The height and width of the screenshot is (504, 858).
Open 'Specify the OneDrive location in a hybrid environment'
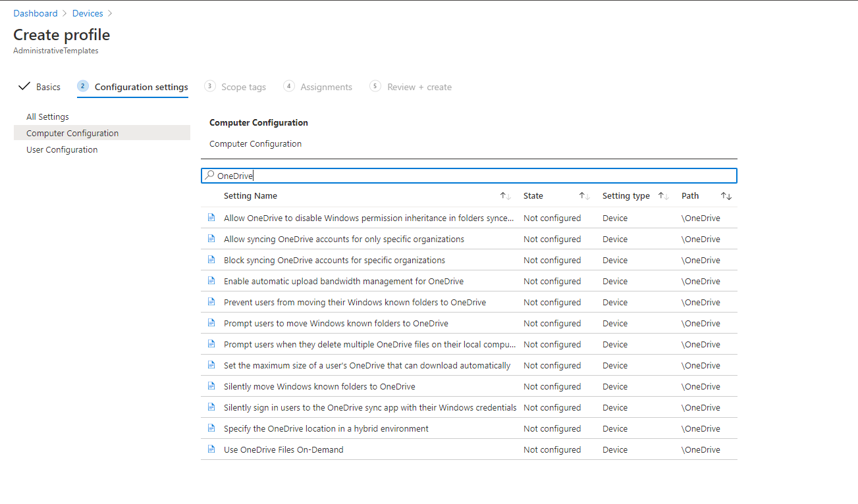point(326,428)
